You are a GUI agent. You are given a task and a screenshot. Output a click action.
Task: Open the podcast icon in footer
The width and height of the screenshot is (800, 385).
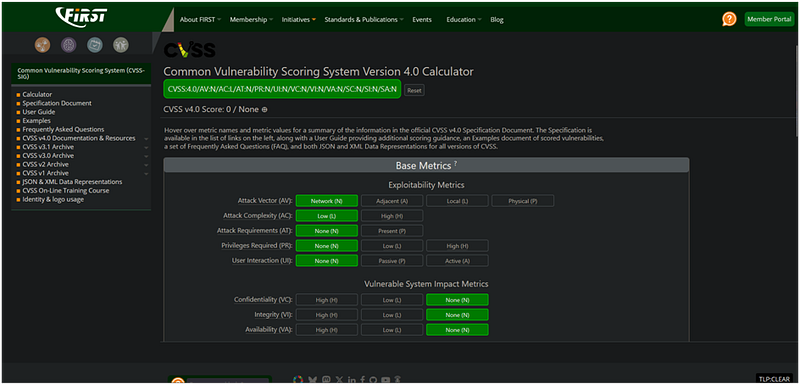point(398,380)
